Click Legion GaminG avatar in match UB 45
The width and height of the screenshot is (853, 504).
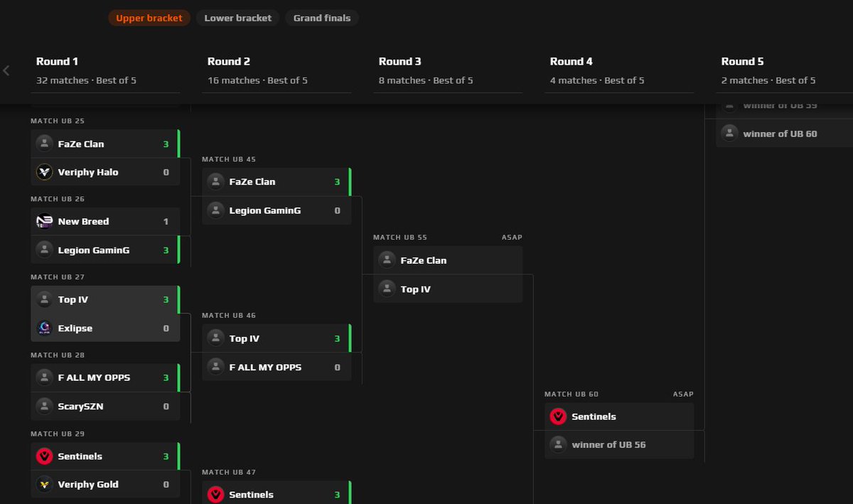216,210
